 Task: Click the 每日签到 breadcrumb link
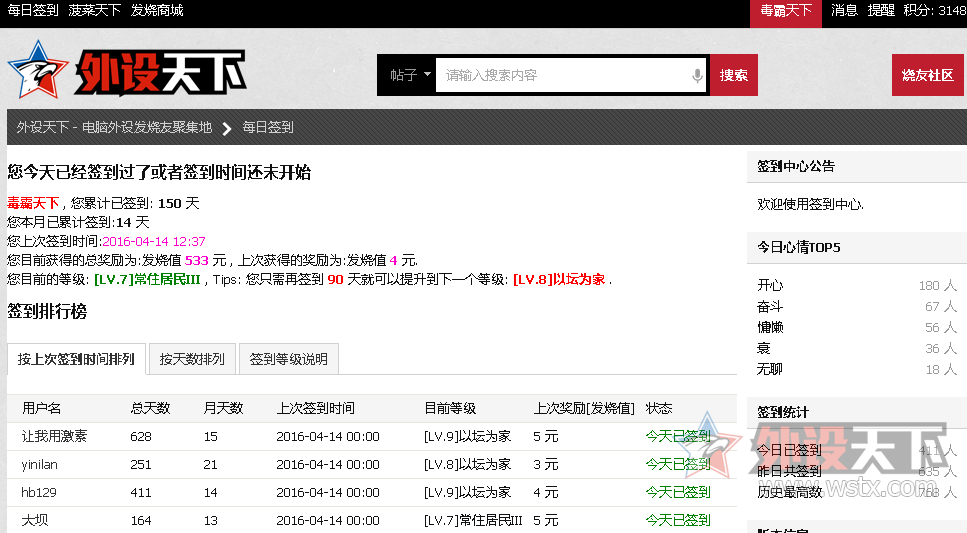[268, 127]
